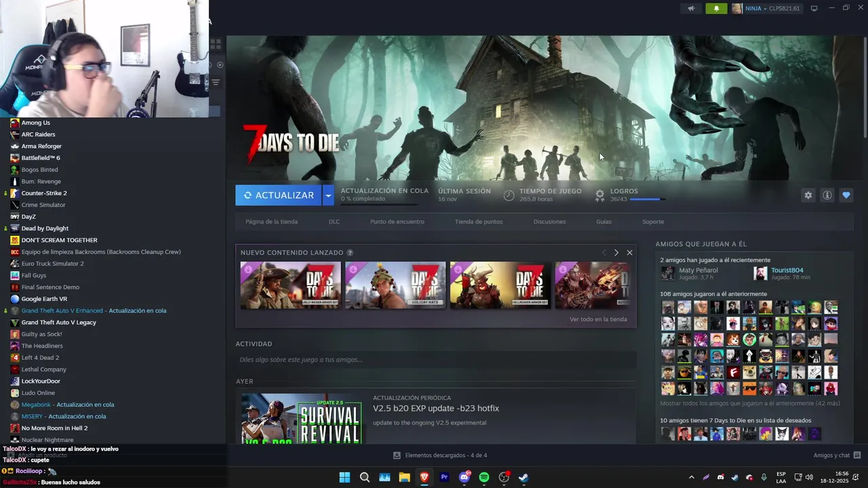
Task: Select Euro Truck Simulator 2
Action: [53, 264]
